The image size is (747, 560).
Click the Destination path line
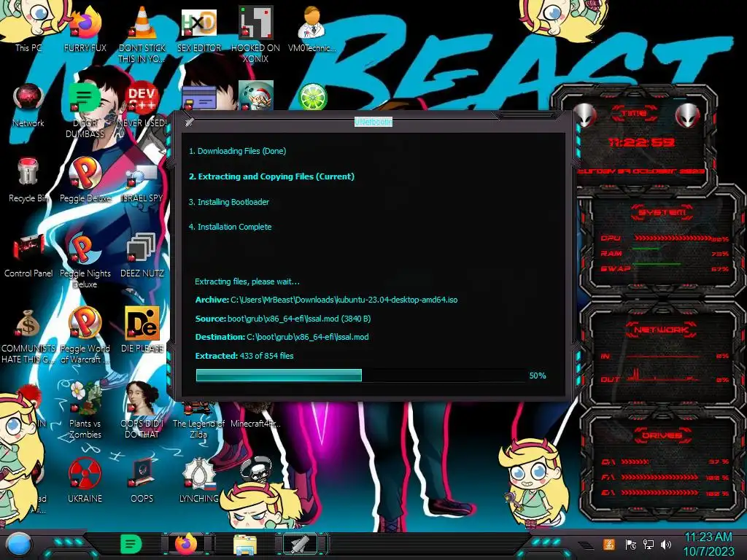click(282, 337)
